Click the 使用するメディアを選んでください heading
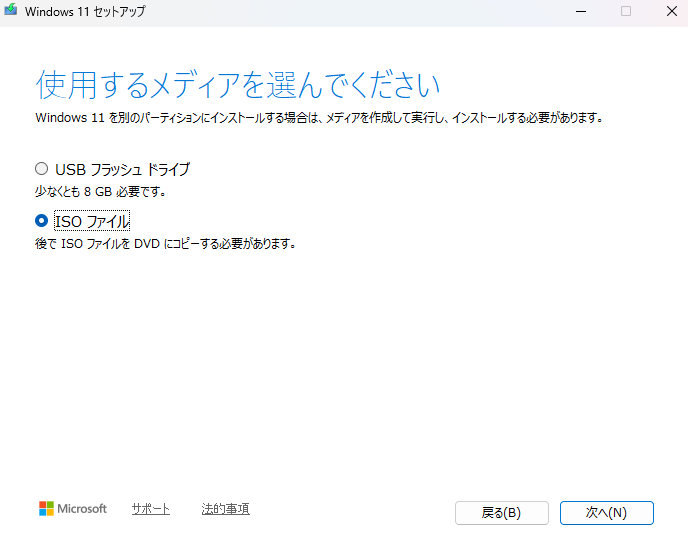688x546 pixels. tap(238, 84)
